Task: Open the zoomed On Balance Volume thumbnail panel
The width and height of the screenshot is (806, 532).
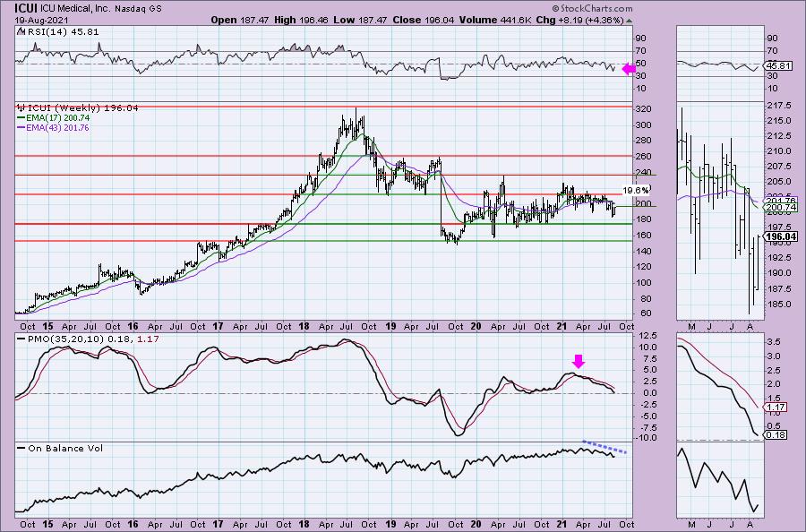Action: (720, 479)
